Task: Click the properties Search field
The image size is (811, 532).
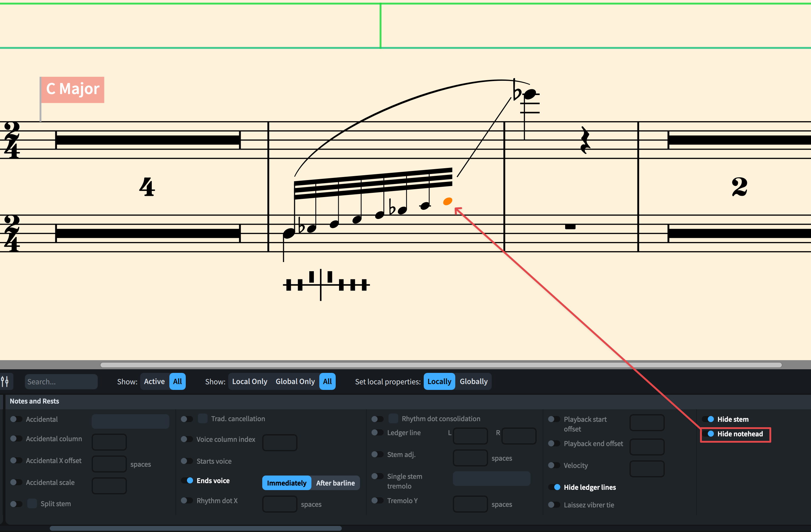Action: pyautogui.click(x=61, y=382)
